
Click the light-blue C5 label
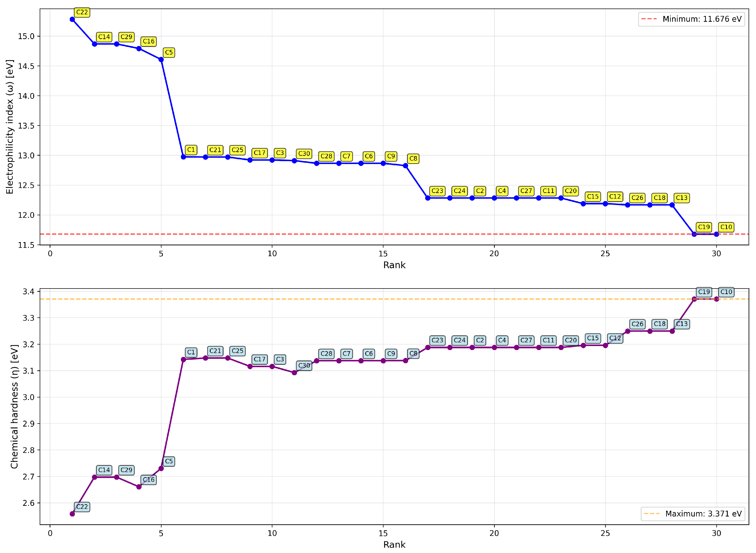tap(169, 461)
